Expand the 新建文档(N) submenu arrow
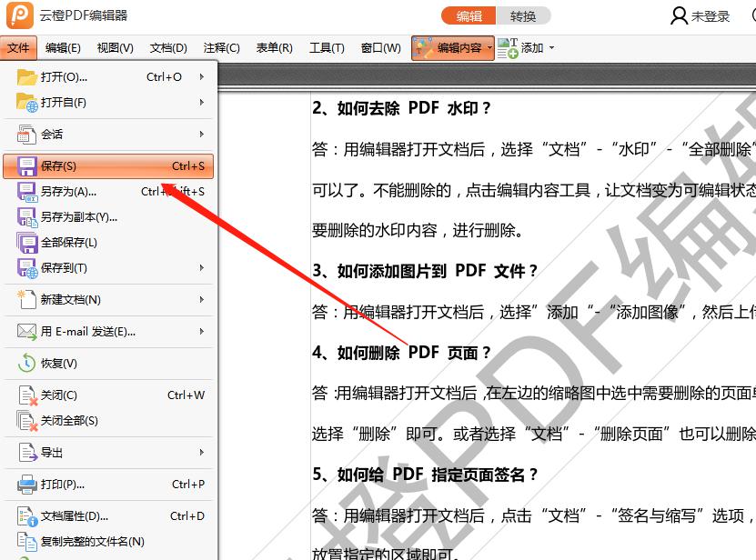The image size is (756, 560). coord(202,299)
